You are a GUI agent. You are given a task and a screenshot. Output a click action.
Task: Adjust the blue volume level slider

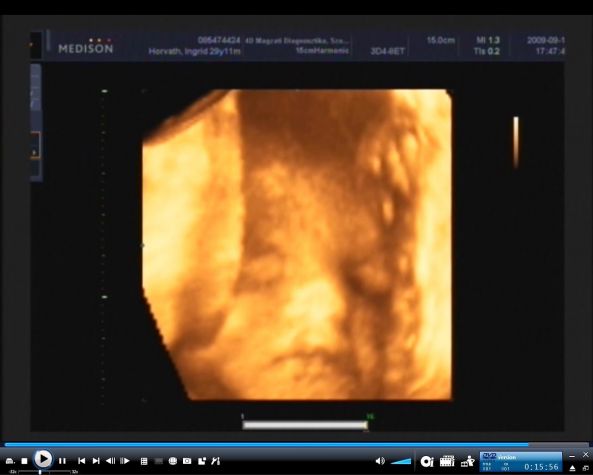[x=401, y=461]
